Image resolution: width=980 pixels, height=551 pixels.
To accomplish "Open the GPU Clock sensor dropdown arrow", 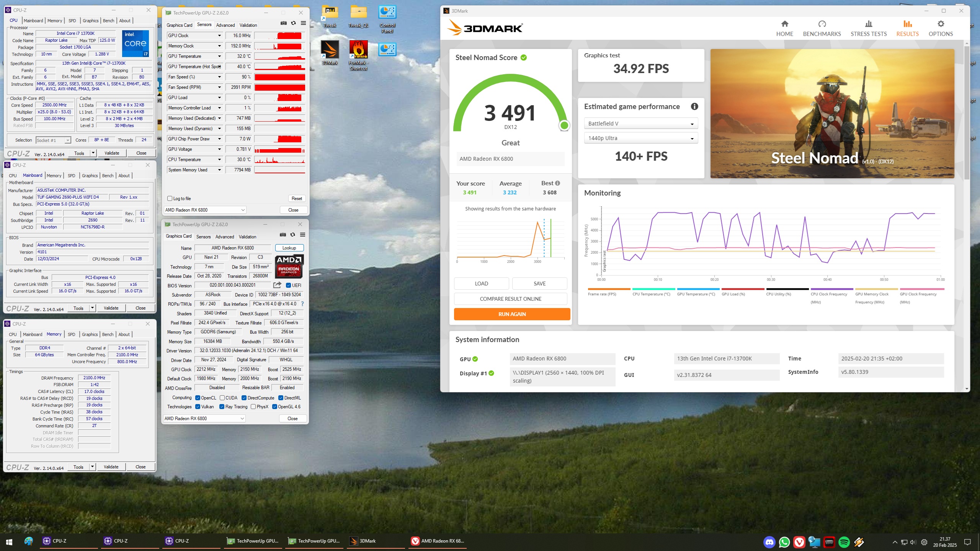I will tap(219, 36).
